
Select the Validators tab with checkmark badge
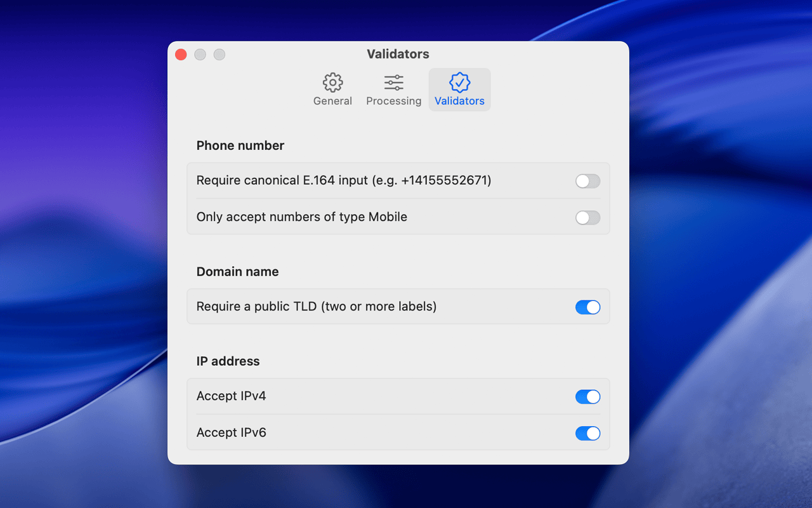[x=459, y=90]
